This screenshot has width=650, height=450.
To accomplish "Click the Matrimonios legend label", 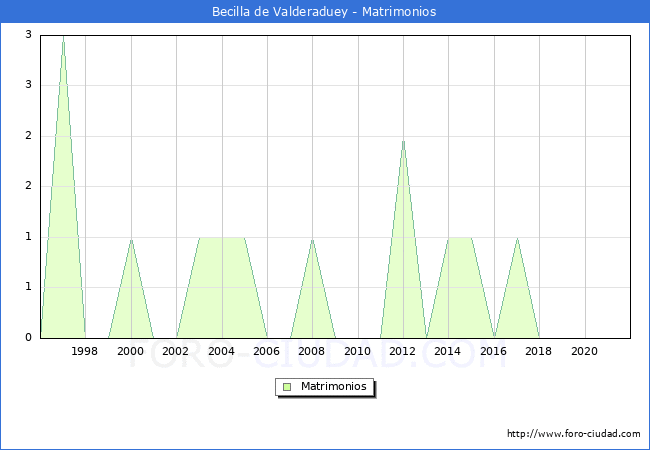I will tap(334, 386).
